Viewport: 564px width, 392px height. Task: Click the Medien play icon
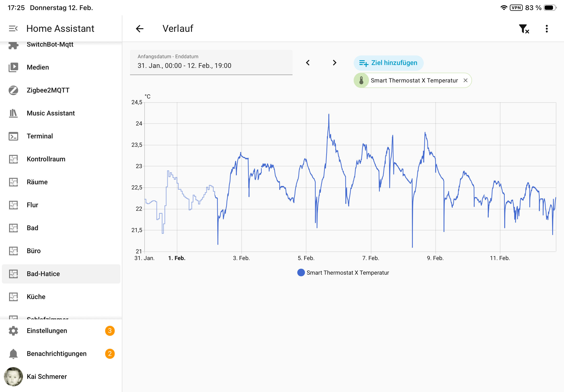[x=13, y=67]
